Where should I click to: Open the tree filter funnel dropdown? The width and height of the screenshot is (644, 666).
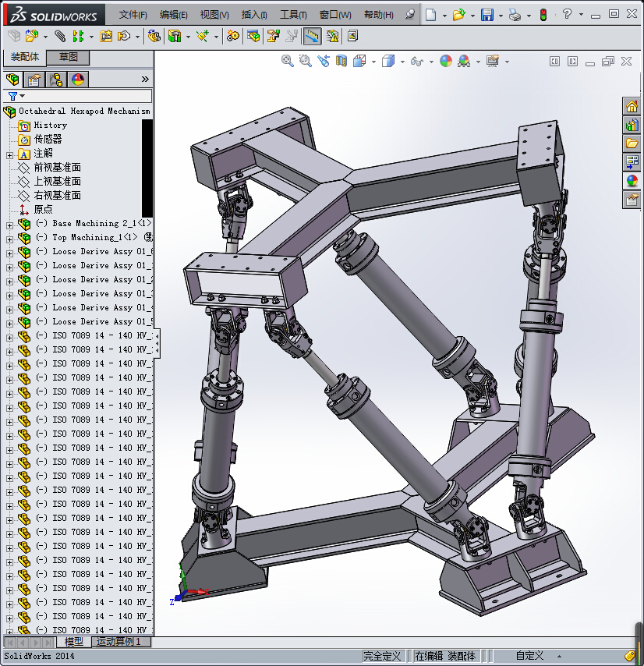click(x=16, y=96)
